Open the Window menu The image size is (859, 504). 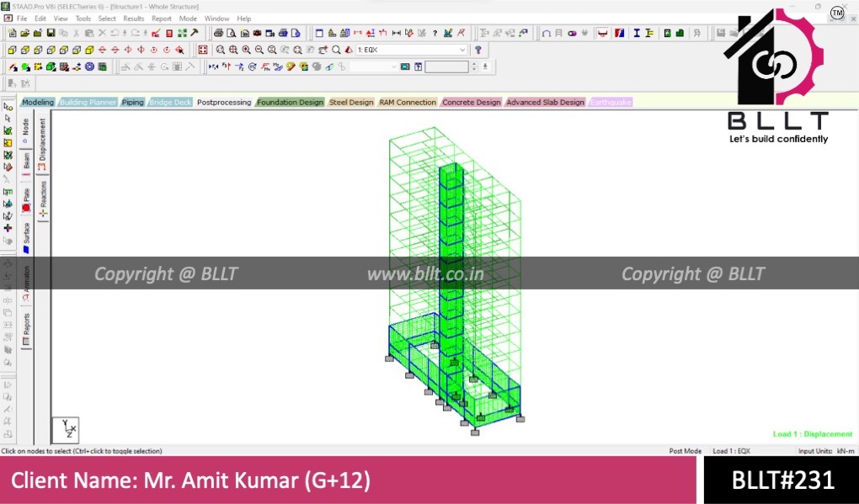217,19
